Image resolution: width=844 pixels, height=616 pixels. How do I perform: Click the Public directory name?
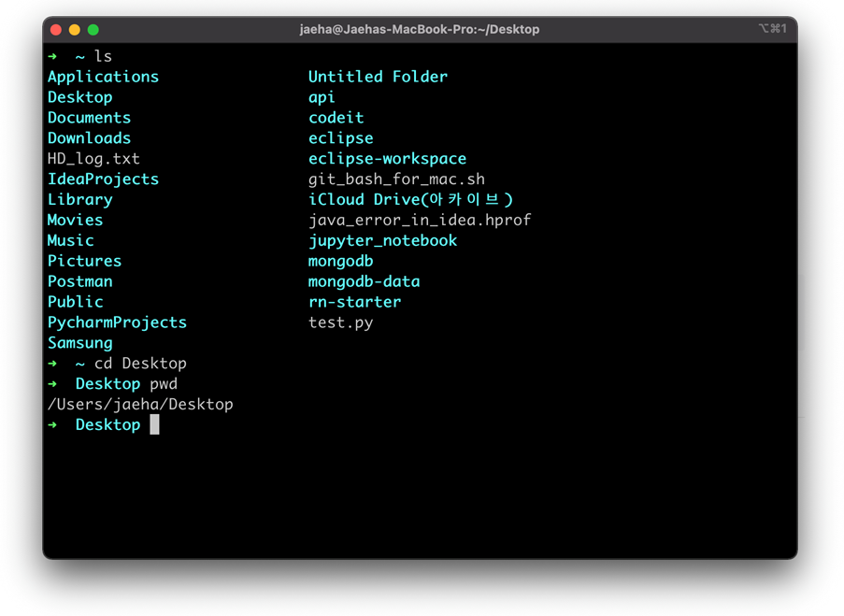tap(76, 302)
